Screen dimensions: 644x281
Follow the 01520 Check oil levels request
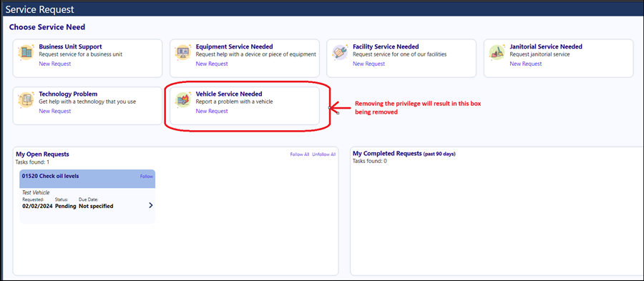[146, 177]
